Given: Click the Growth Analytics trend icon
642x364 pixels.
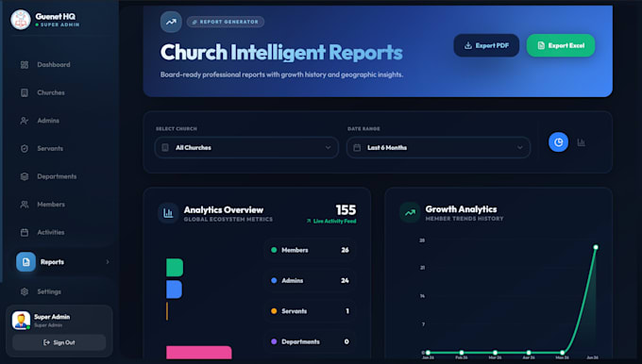Looking at the screenshot, I should (x=410, y=213).
